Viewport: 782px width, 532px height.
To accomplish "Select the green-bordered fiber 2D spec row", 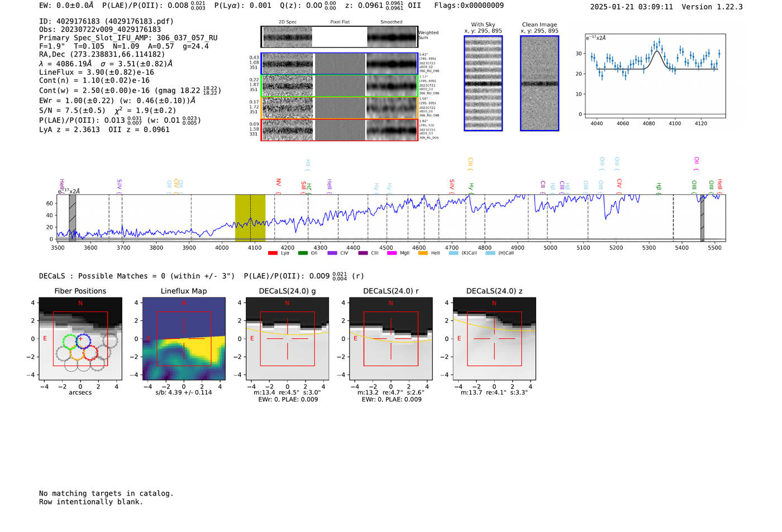I will (287, 86).
